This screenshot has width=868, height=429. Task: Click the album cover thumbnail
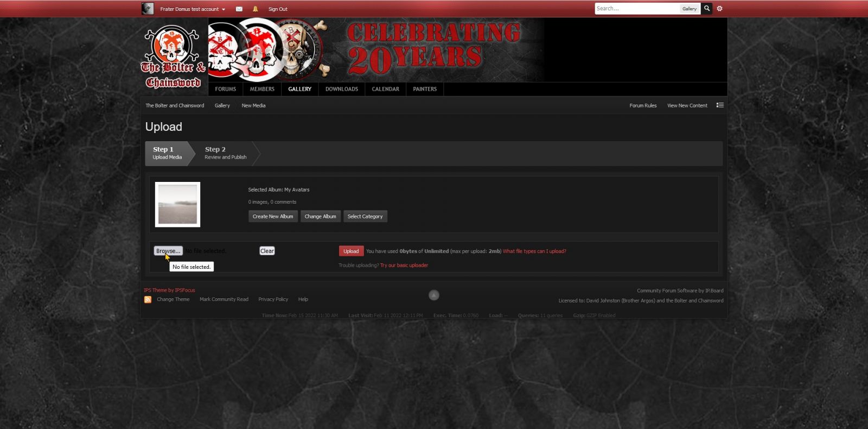(x=177, y=204)
